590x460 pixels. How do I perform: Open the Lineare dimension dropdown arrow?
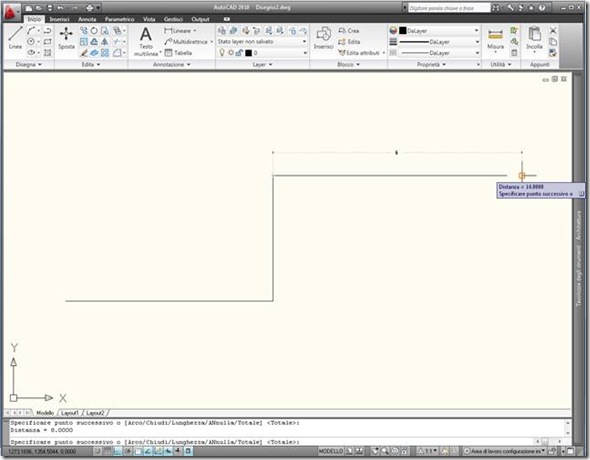(x=195, y=31)
